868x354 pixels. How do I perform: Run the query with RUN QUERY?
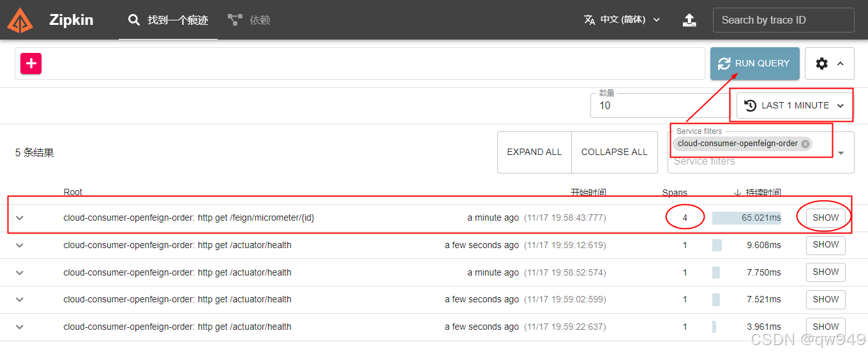point(754,63)
